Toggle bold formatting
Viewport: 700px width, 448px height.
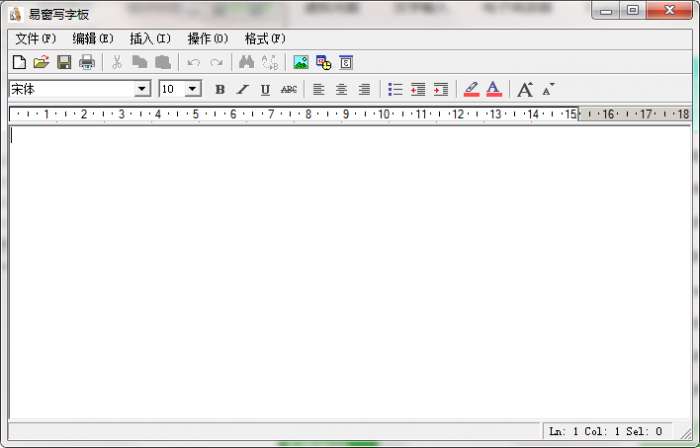click(220, 90)
